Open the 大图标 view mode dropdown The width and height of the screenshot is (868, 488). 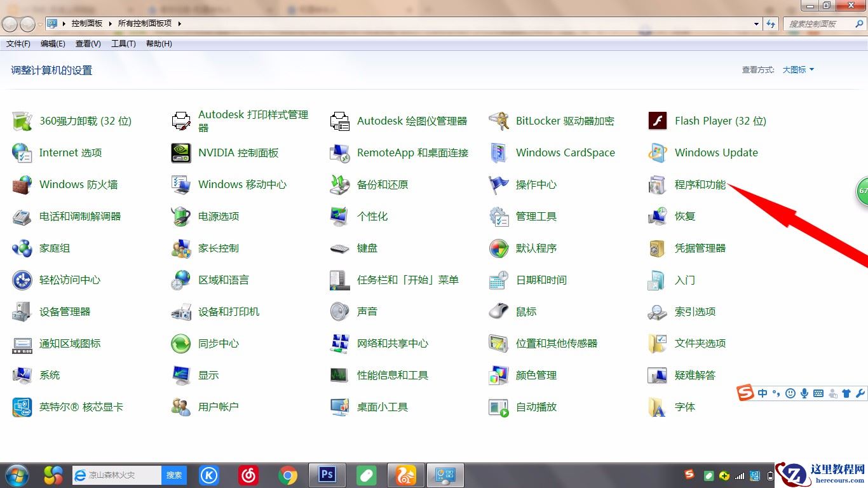tap(798, 70)
